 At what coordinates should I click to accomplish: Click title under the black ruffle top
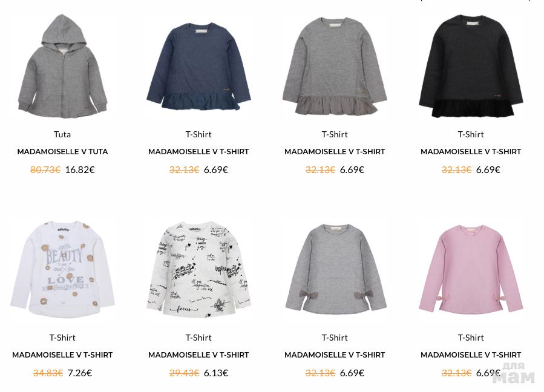click(471, 152)
